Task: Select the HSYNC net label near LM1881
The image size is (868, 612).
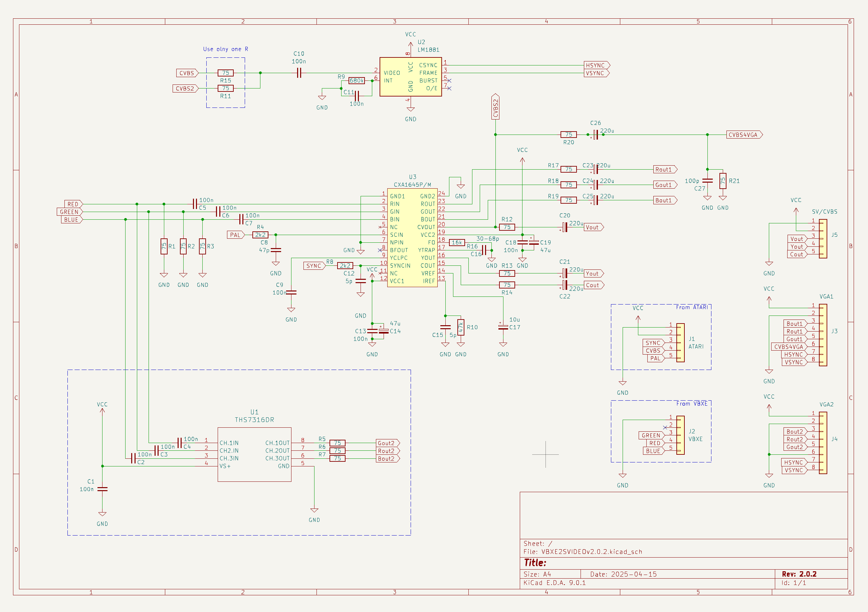Action: 596,65
